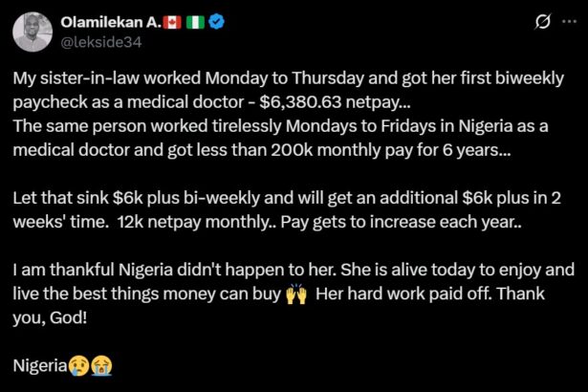The image size is (588, 392).
Task: Open the @lekside34 handle link
Action: (96, 41)
